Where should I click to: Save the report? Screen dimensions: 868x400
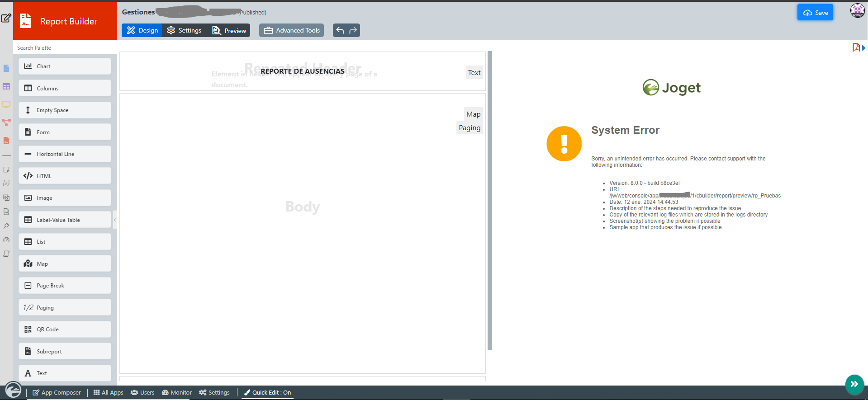click(x=815, y=13)
